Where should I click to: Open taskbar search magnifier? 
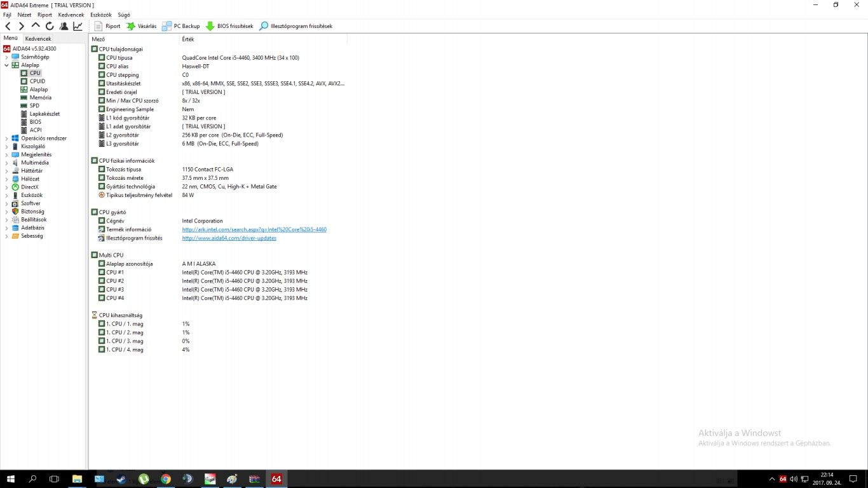pos(32,478)
